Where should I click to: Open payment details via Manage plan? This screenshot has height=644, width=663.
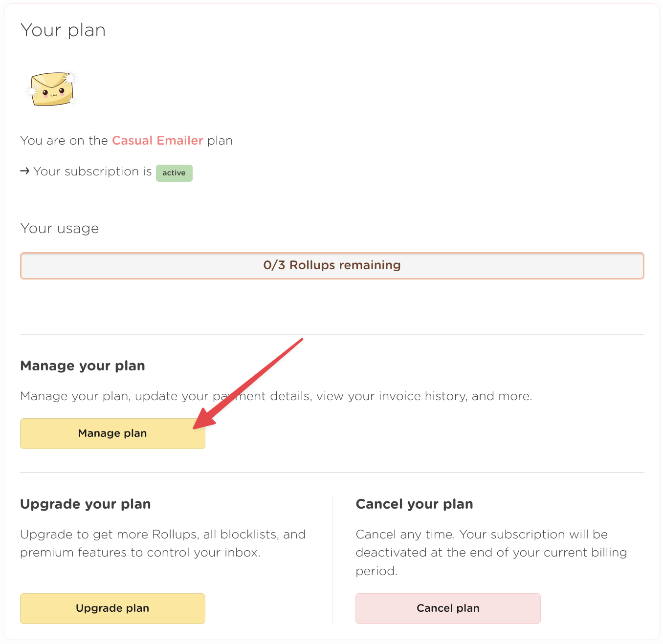(112, 433)
